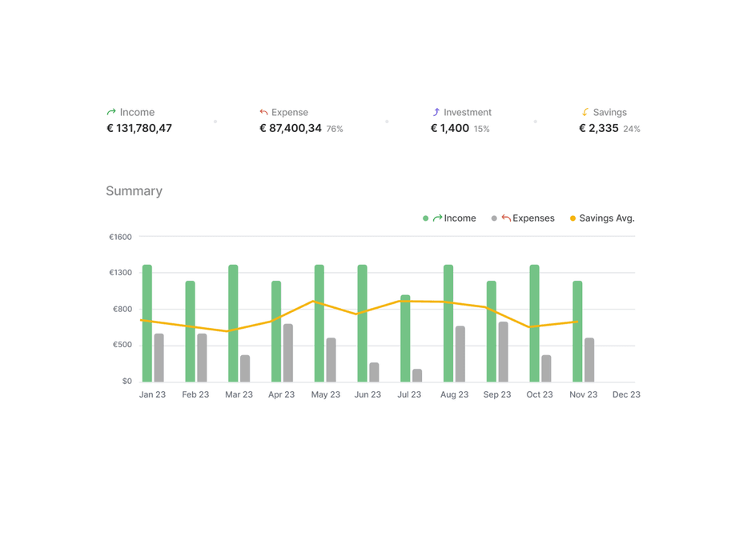
Task: Click the green Income arrow icon in top stats
Action: click(x=111, y=113)
